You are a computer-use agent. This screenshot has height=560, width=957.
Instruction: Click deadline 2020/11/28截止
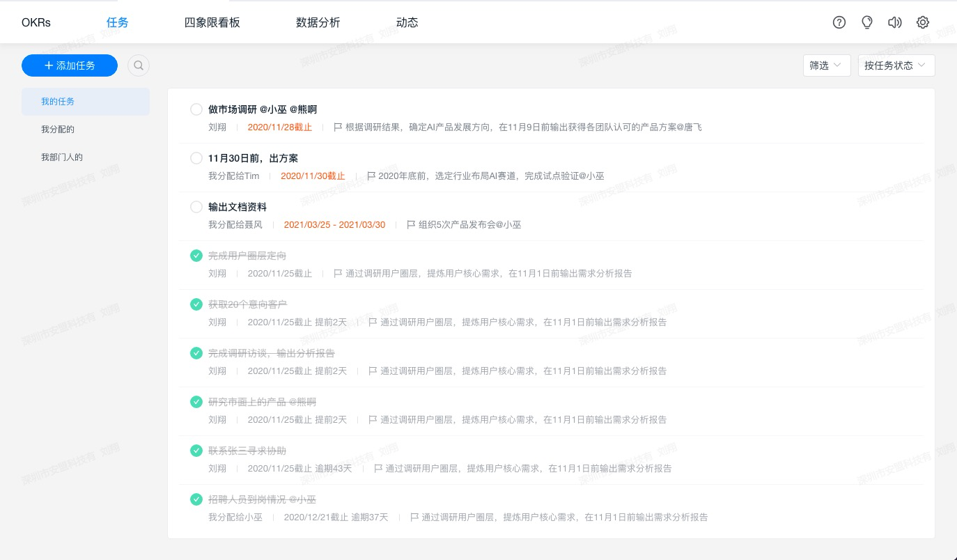[280, 127]
